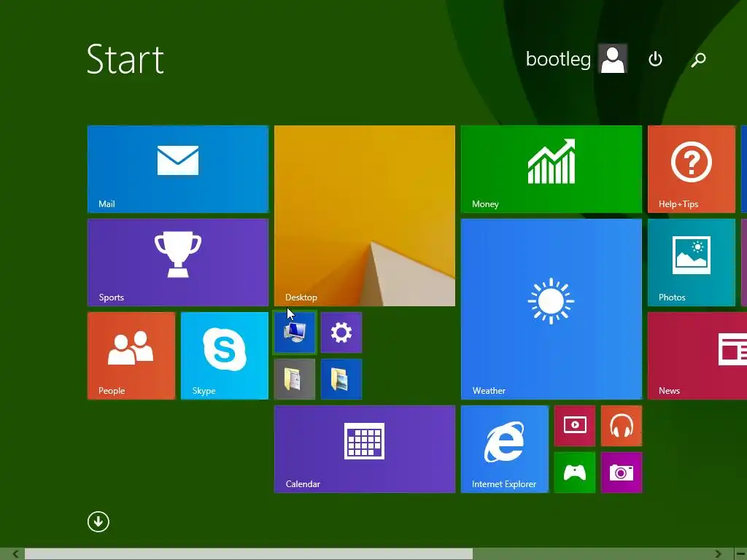Click the horizontal scrollbar thumb

point(249,554)
